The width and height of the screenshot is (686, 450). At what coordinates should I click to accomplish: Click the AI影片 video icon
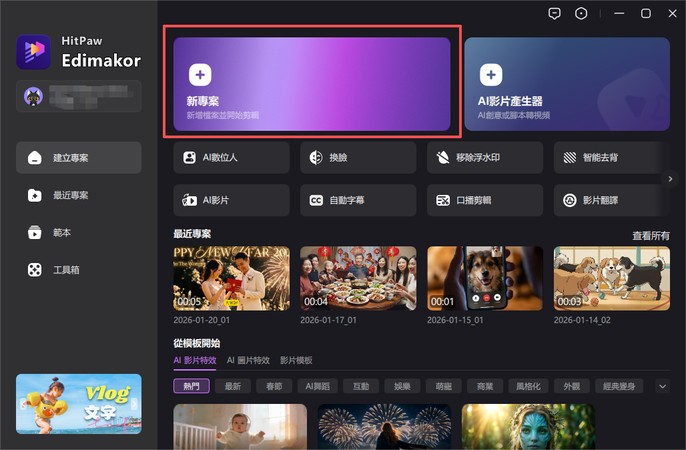coord(189,200)
